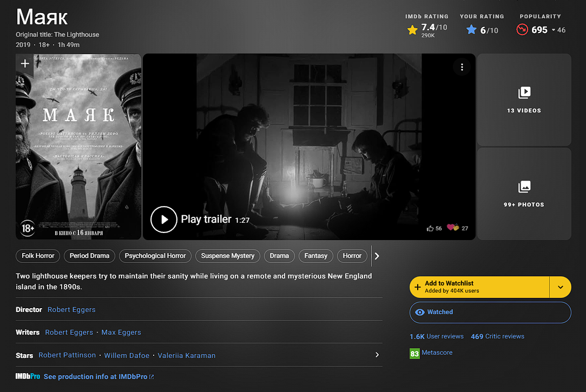Open 1.6K User reviews
This screenshot has height=392, width=586.
click(x=437, y=336)
